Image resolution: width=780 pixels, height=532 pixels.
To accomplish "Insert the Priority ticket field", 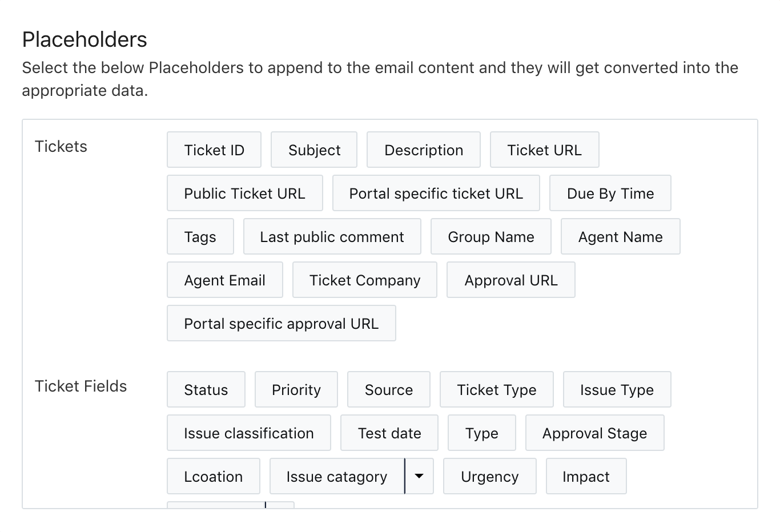I will [296, 389].
